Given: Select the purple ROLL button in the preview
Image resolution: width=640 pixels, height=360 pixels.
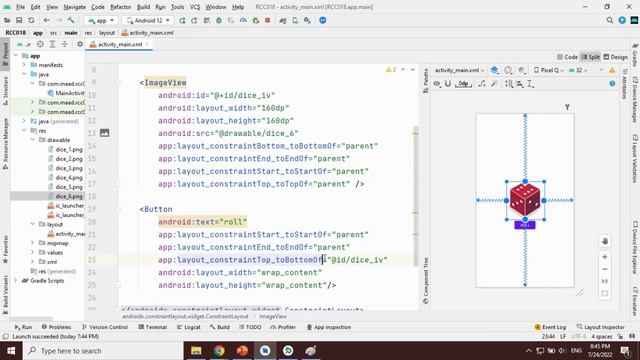Looking at the screenshot, I should point(525,225).
